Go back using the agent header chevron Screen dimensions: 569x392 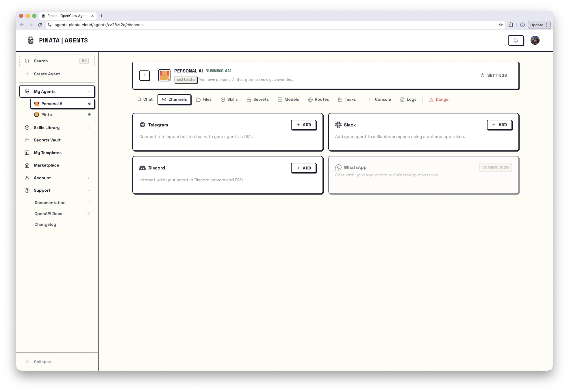click(144, 75)
